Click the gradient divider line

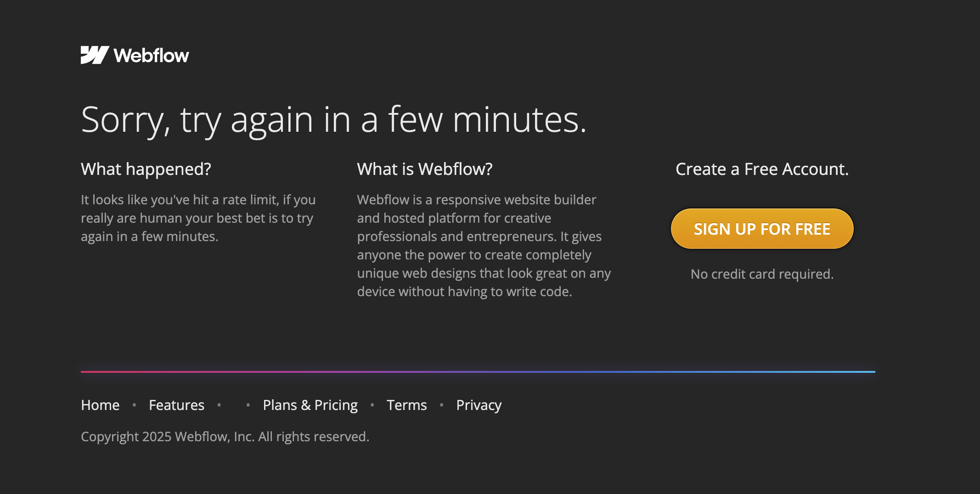coord(478,371)
